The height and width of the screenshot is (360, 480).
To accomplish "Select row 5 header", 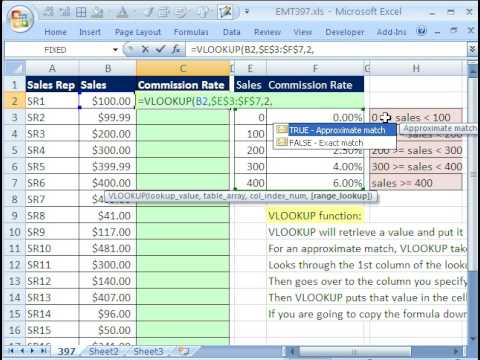I will coord(15,150).
